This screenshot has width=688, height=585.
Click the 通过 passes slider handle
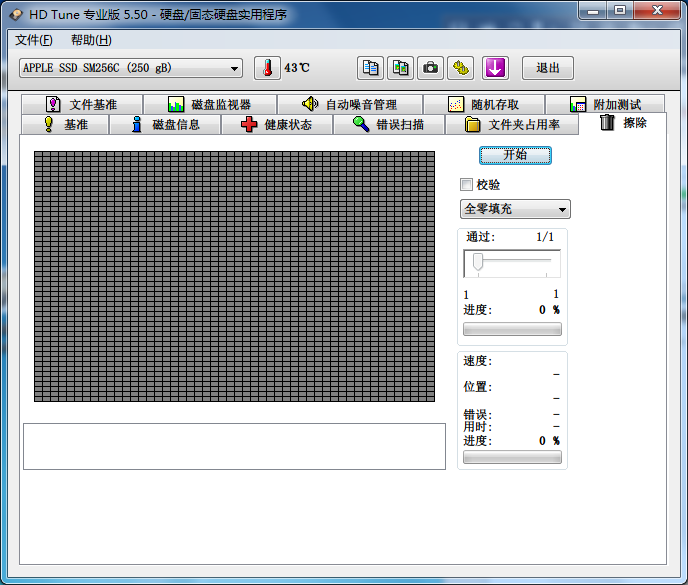(479, 262)
